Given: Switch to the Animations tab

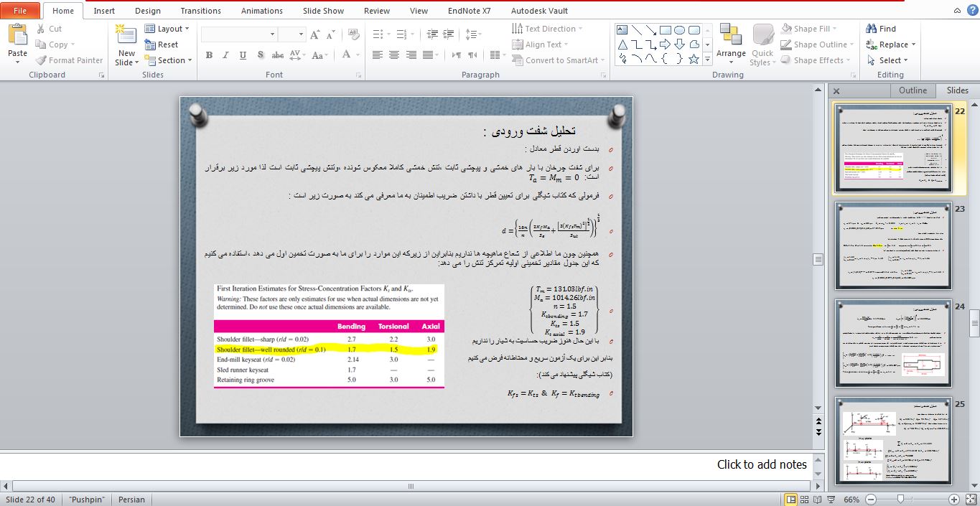Looking at the screenshot, I should [x=262, y=11].
